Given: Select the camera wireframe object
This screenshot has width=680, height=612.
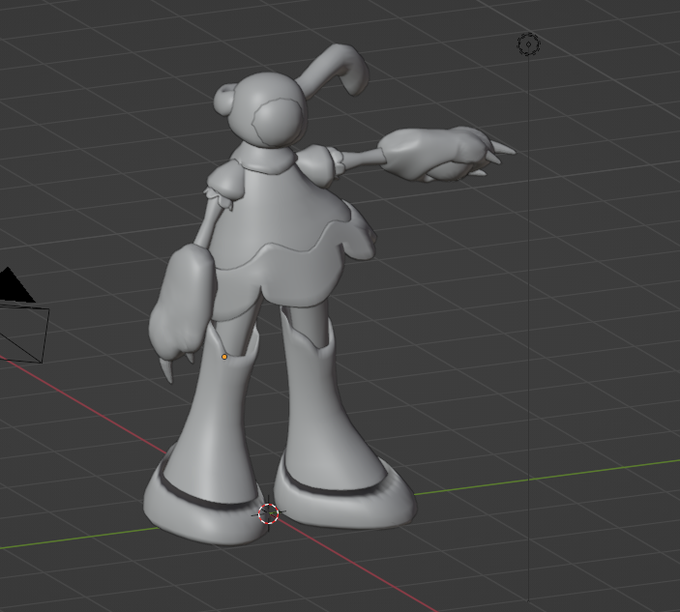Looking at the screenshot, I should click(x=23, y=315).
